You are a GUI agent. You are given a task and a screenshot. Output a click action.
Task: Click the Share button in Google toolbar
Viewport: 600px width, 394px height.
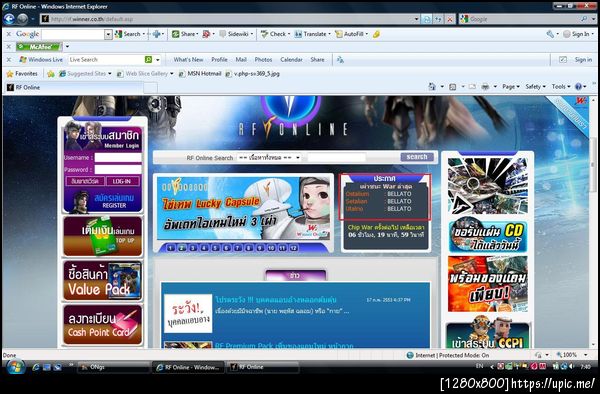tap(184, 34)
